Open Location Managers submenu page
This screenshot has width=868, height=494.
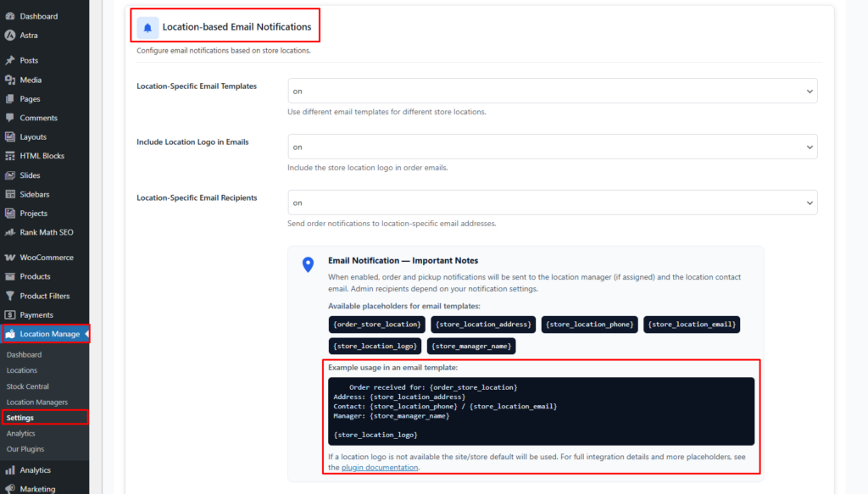click(x=36, y=402)
